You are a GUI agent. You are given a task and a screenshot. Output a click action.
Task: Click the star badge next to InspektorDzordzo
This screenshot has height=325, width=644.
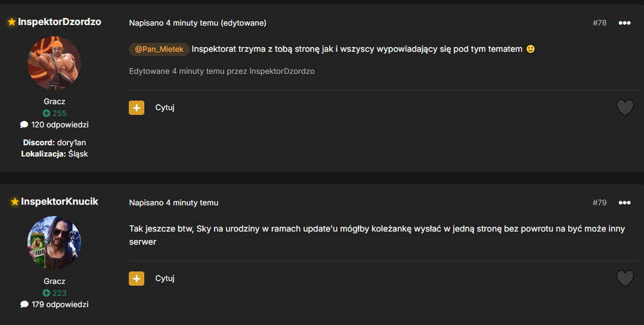pos(12,22)
